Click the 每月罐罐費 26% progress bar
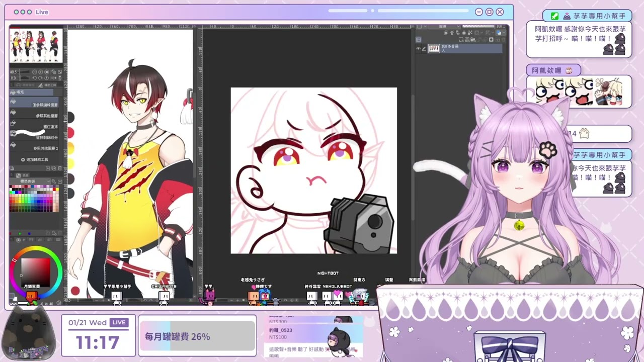This screenshot has width=644, height=362. click(197, 336)
